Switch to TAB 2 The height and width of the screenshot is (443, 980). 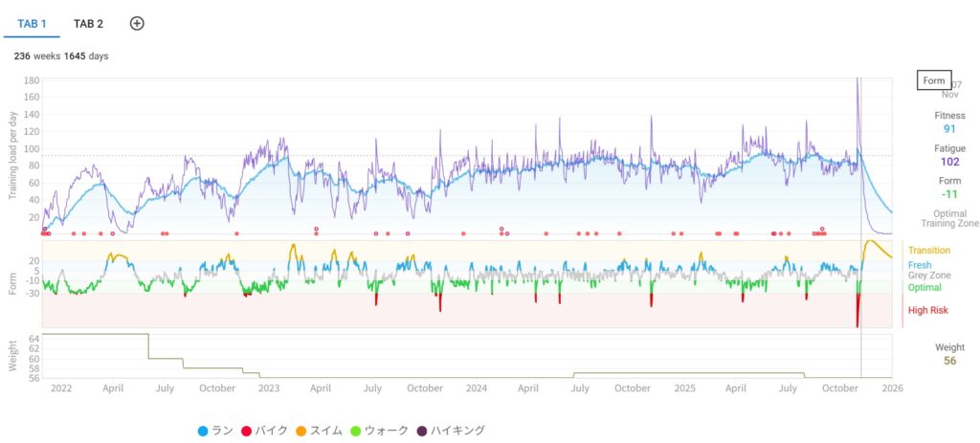pyautogui.click(x=88, y=24)
